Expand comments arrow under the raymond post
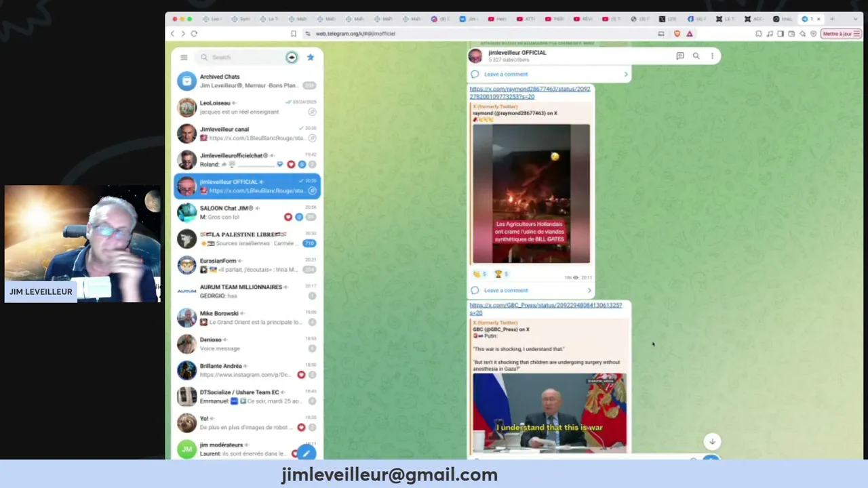Image resolution: width=868 pixels, height=488 pixels. [x=589, y=291]
